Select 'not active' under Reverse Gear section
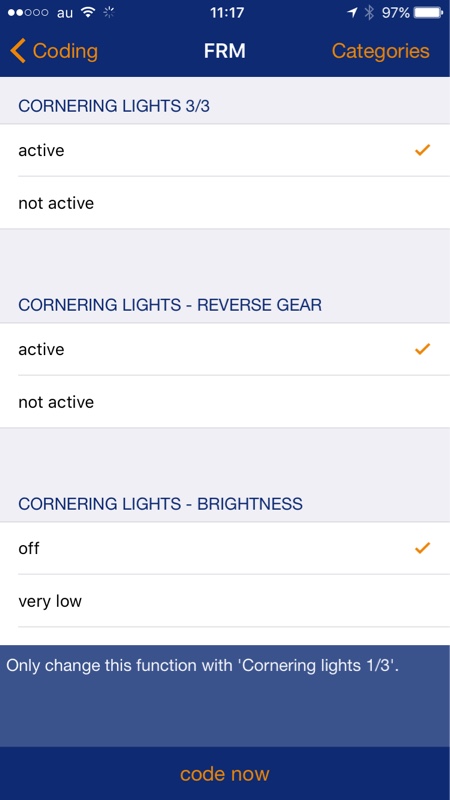The width and height of the screenshot is (450, 800). tap(225, 402)
